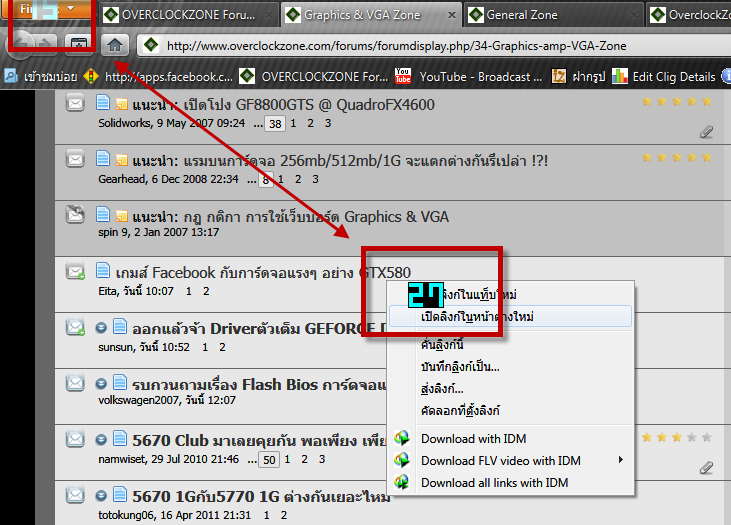Open the 5670 Club thread
Screen dimensions: 731x525
259,441
